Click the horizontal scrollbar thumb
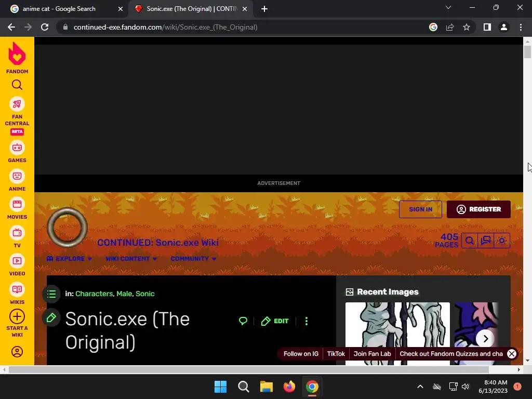This screenshot has width=532, height=399. (249, 370)
